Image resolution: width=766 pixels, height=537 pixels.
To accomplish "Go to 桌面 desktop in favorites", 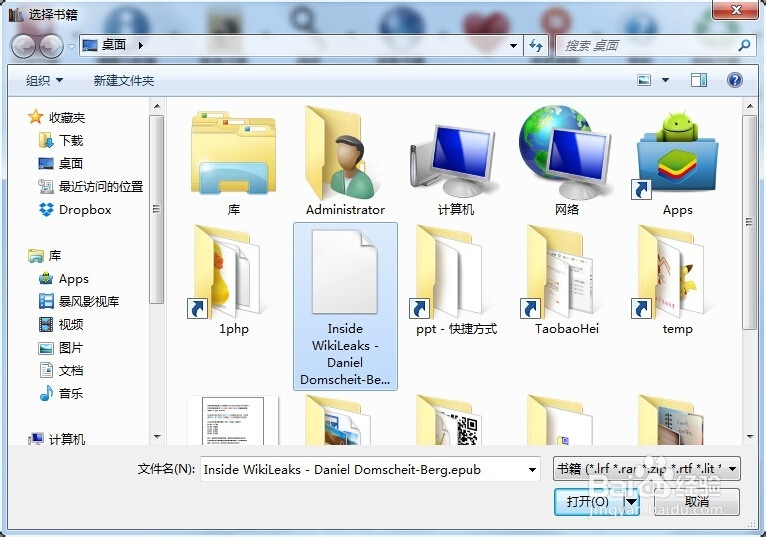I will point(61,163).
